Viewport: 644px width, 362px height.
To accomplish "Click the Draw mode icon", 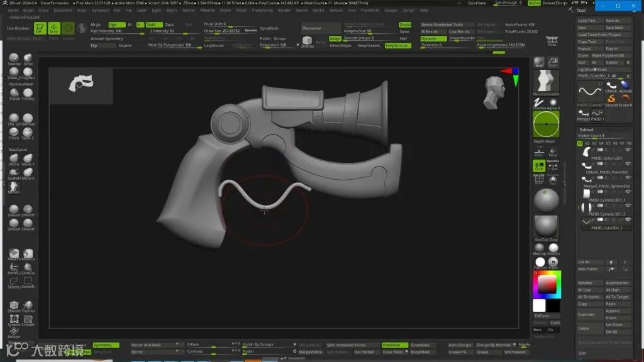I will pyautogui.click(x=54, y=28).
